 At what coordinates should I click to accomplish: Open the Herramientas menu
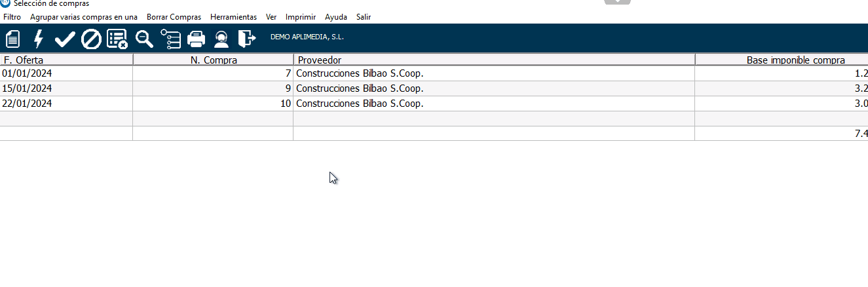pyautogui.click(x=233, y=17)
